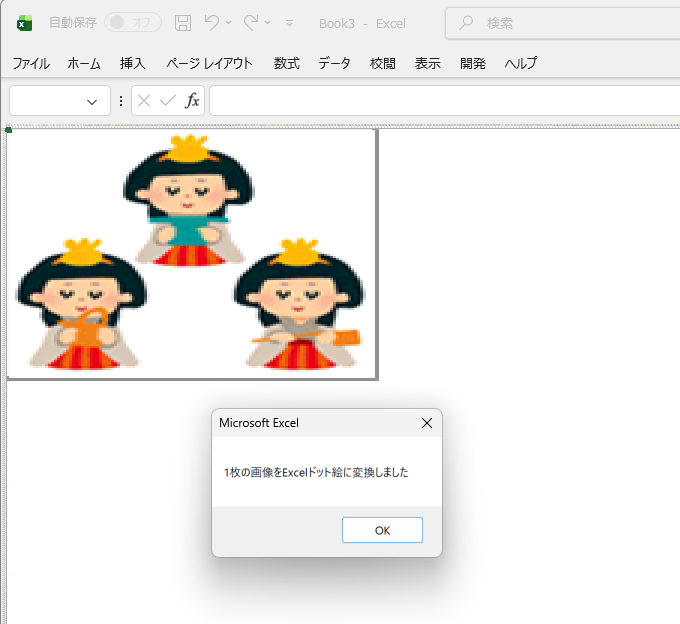Click the formula bar Enter checkmark icon
680x624 pixels.
point(167,101)
